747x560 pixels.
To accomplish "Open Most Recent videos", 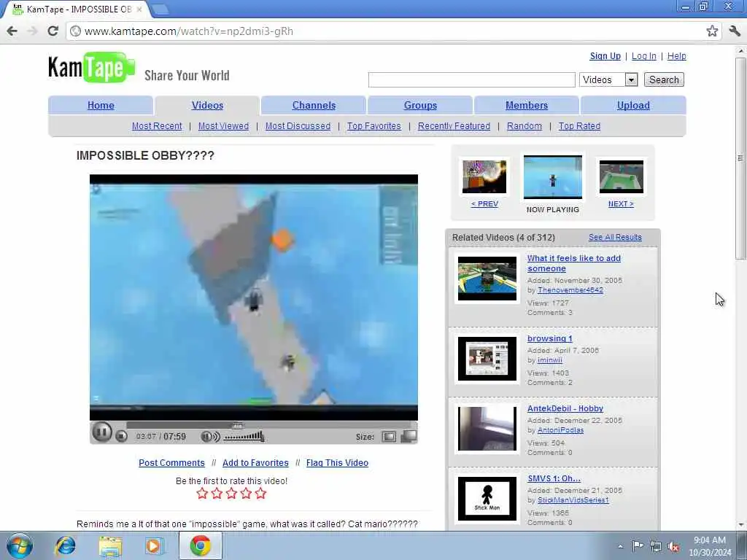I will click(x=157, y=125).
